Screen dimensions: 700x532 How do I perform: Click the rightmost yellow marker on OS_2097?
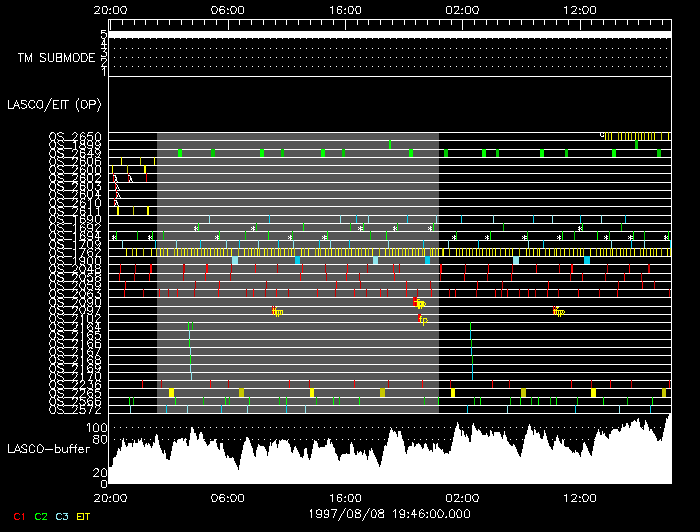[x=559, y=312]
